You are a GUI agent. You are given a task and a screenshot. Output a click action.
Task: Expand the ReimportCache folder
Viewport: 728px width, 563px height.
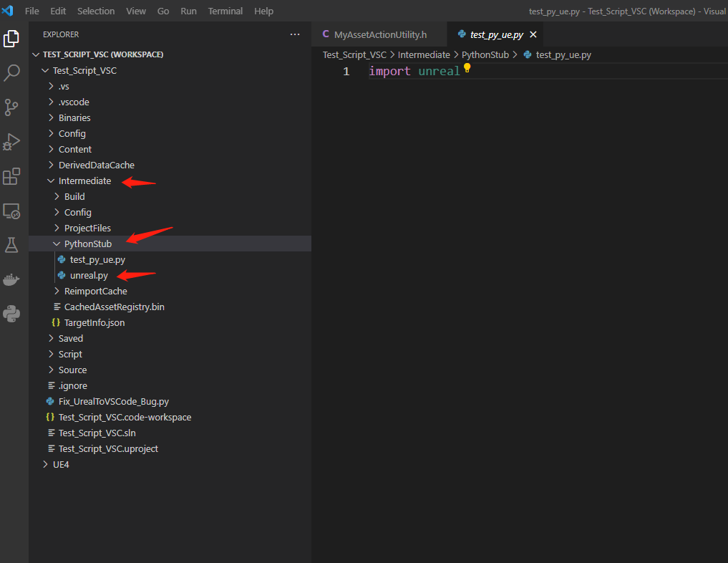point(57,292)
